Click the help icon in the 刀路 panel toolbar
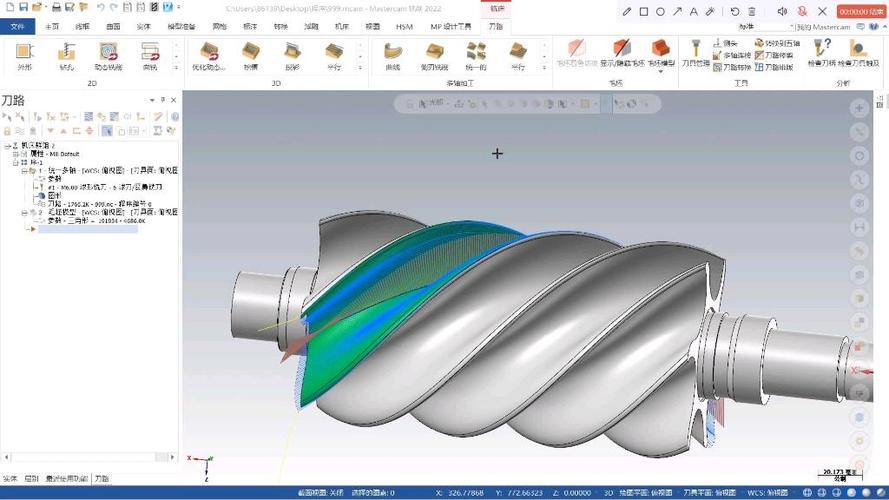 tap(175, 117)
